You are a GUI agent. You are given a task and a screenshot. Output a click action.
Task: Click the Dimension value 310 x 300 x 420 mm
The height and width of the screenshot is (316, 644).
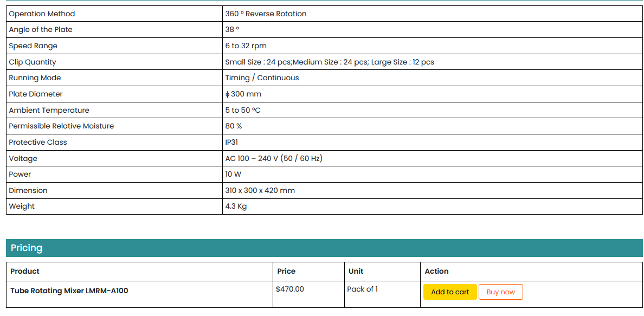[260, 190]
